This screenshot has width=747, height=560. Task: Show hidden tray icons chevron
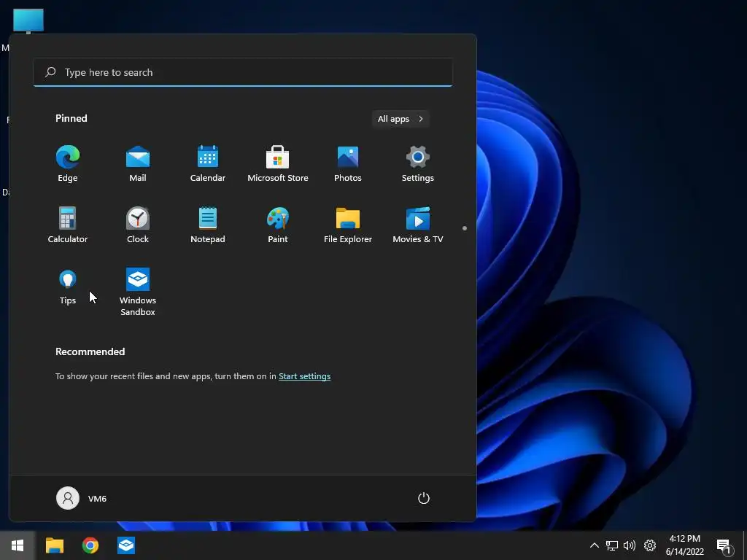(594, 545)
